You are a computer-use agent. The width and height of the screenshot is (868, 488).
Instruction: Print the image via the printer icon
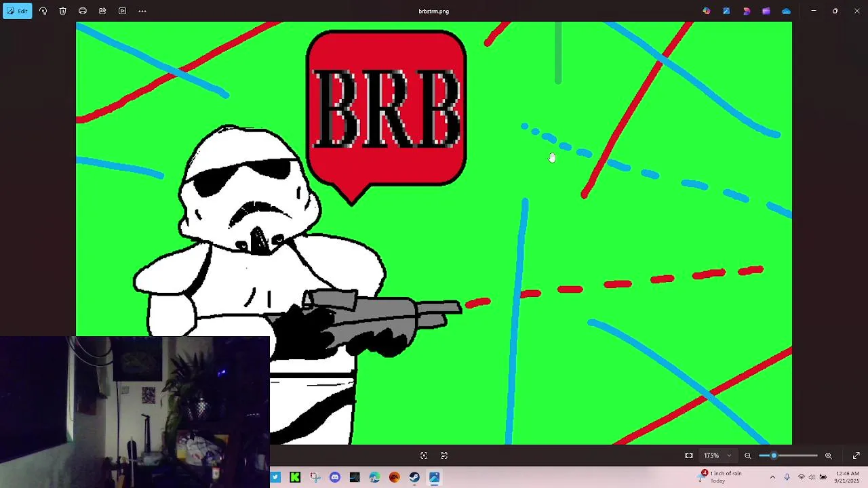click(83, 11)
